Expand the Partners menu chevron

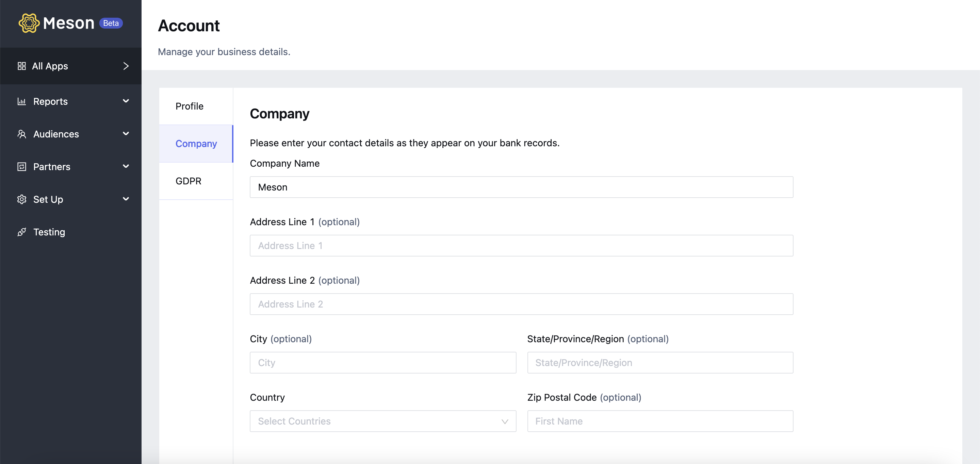(x=126, y=166)
